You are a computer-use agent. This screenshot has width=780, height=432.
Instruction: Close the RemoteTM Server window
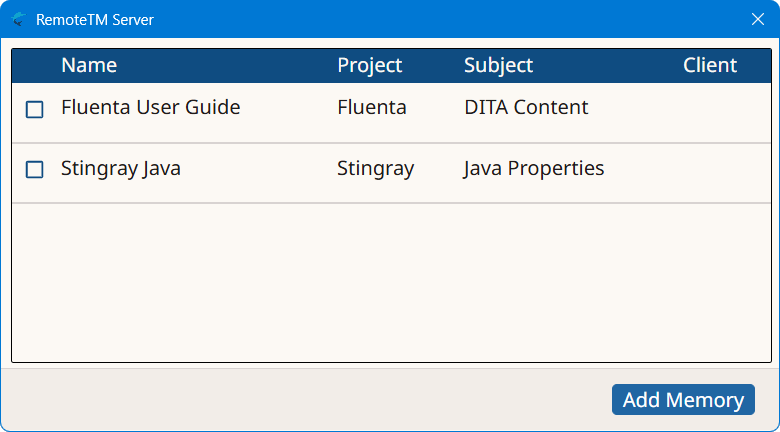(x=758, y=19)
